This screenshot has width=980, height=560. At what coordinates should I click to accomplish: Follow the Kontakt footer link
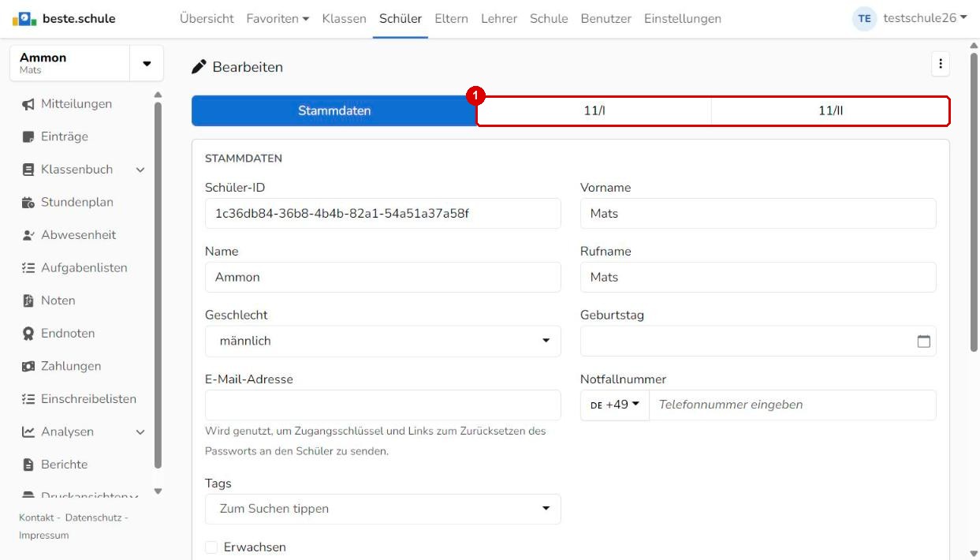36,517
